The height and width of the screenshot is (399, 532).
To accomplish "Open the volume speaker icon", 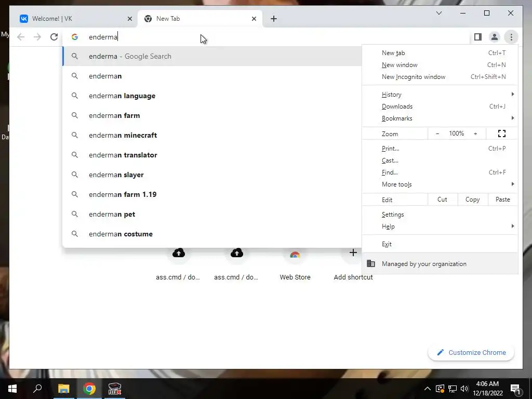I will coord(464,389).
